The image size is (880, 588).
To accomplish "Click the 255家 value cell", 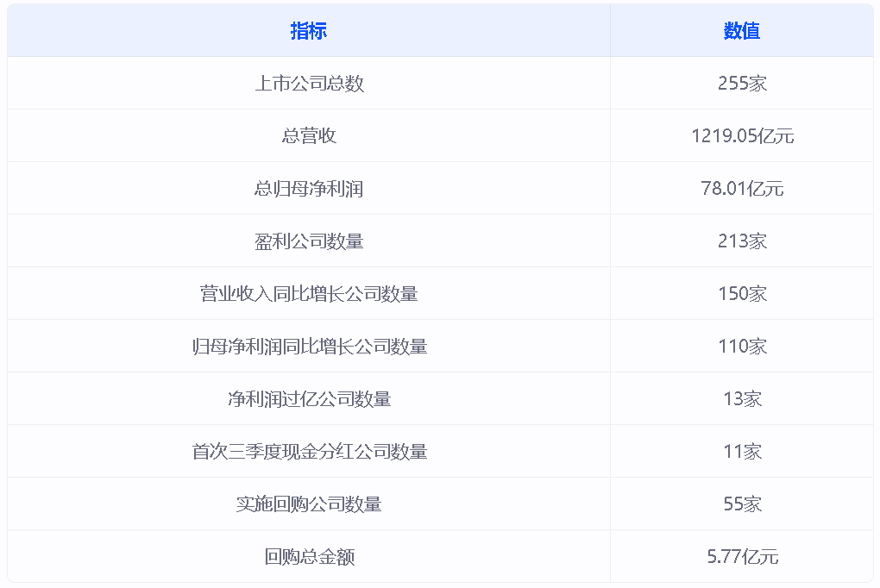I will pyautogui.click(x=742, y=84).
